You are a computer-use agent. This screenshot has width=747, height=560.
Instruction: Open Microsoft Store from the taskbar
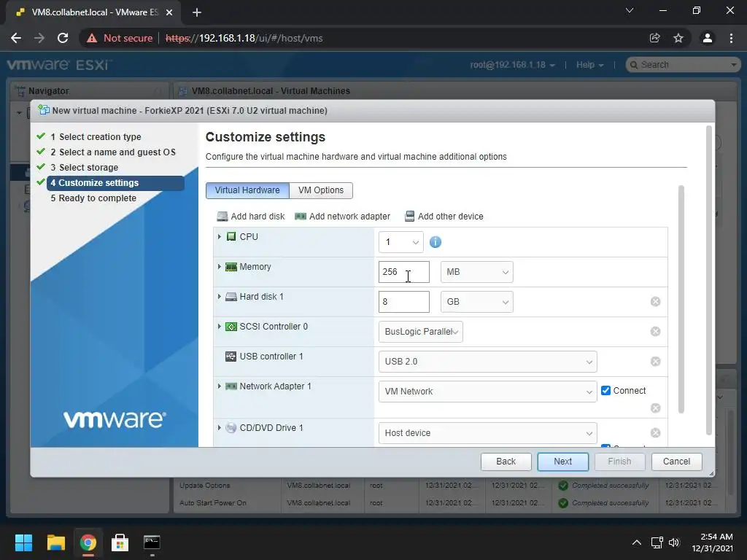click(x=120, y=542)
